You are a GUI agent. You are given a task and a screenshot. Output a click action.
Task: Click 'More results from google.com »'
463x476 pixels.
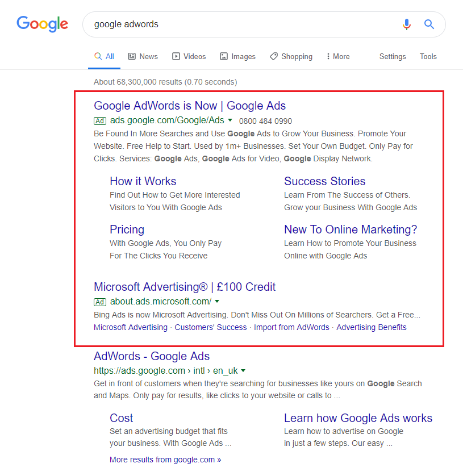pos(165,460)
